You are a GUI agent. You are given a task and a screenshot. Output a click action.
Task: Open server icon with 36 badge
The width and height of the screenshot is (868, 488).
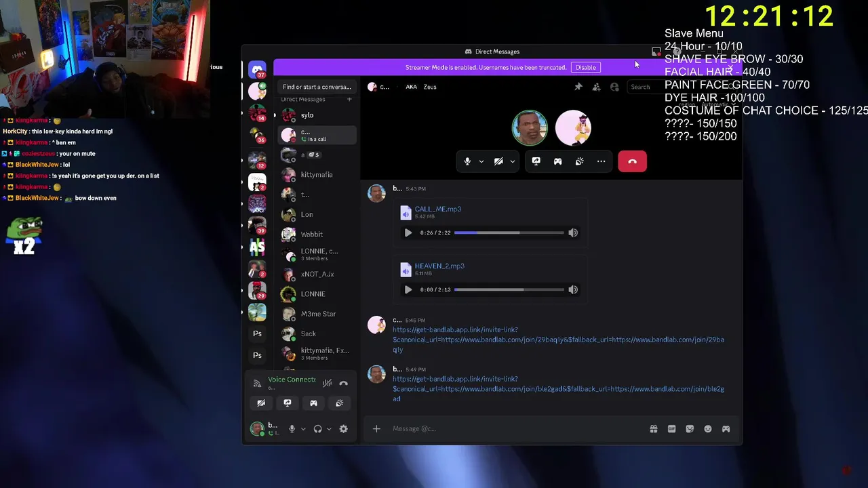click(257, 135)
